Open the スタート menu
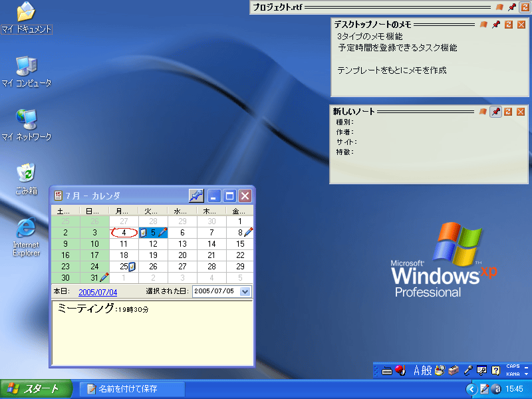The width and height of the screenshot is (532, 399). 36,389
